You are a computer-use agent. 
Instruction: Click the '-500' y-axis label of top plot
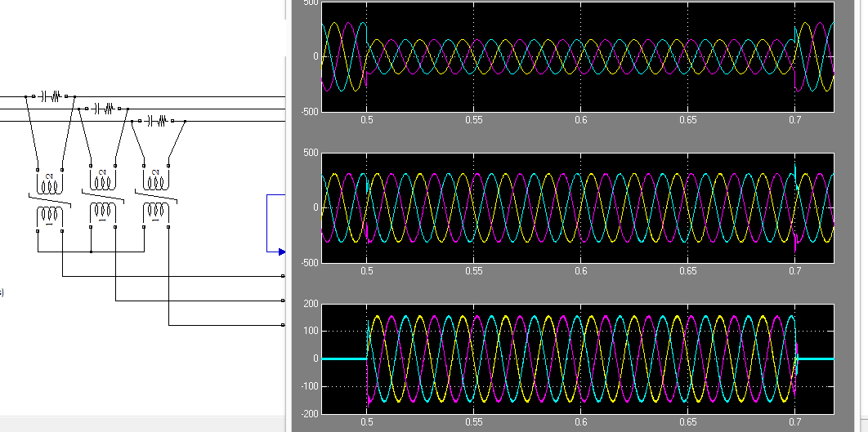tap(310, 112)
